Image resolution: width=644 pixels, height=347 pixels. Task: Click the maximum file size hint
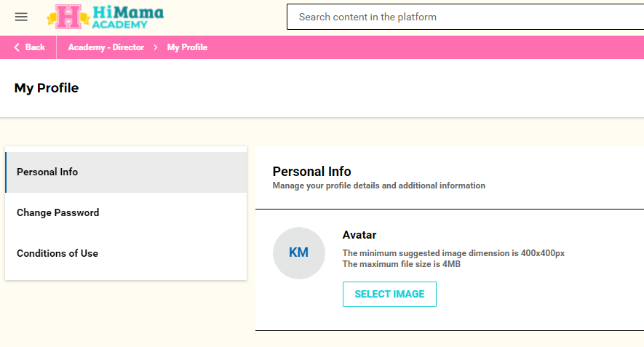tap(401, 264)
